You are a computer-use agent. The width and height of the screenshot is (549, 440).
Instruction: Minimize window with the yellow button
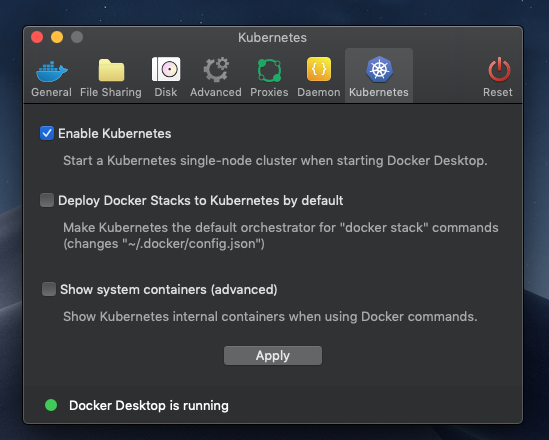57,37
